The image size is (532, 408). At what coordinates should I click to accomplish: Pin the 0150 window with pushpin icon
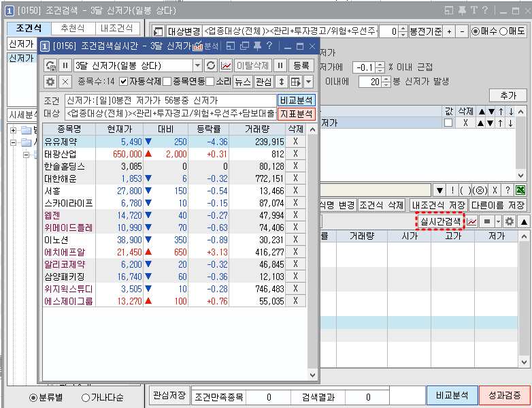point(462,11)
